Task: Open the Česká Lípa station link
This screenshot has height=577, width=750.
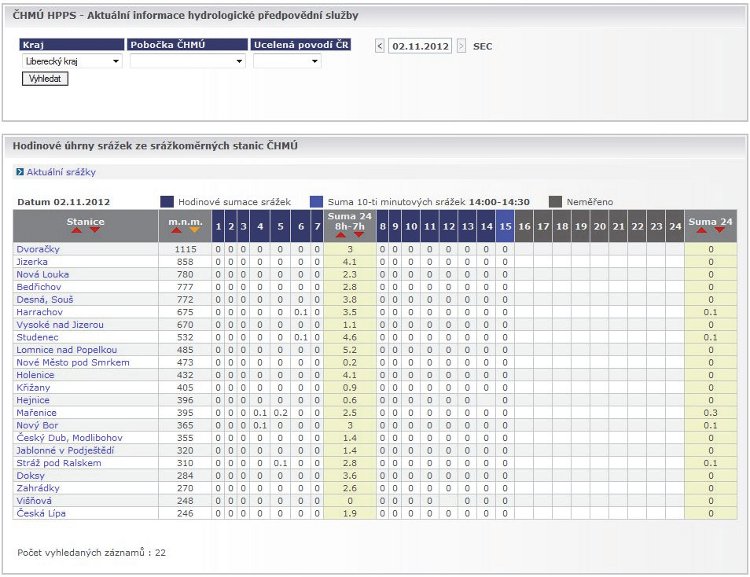Action: (39, 513)
